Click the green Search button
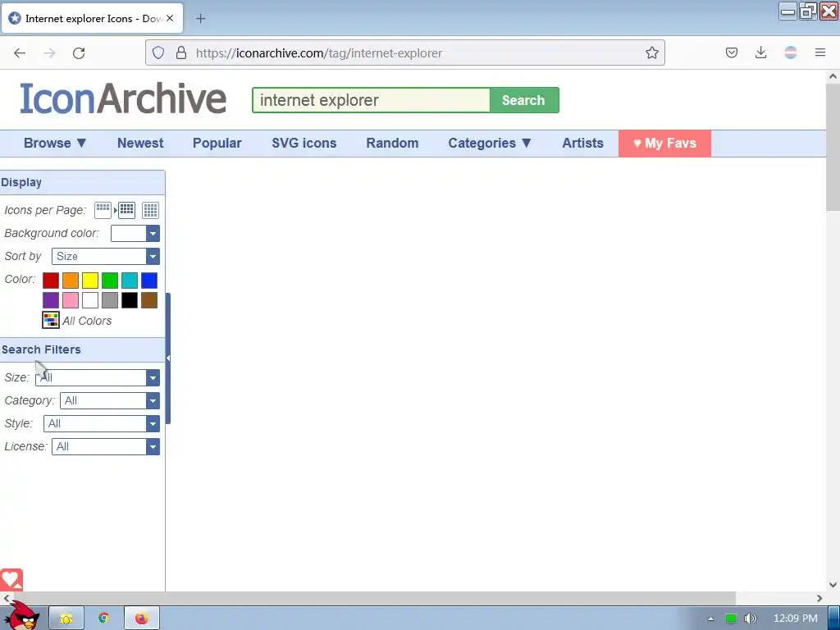 pos(524,100)
